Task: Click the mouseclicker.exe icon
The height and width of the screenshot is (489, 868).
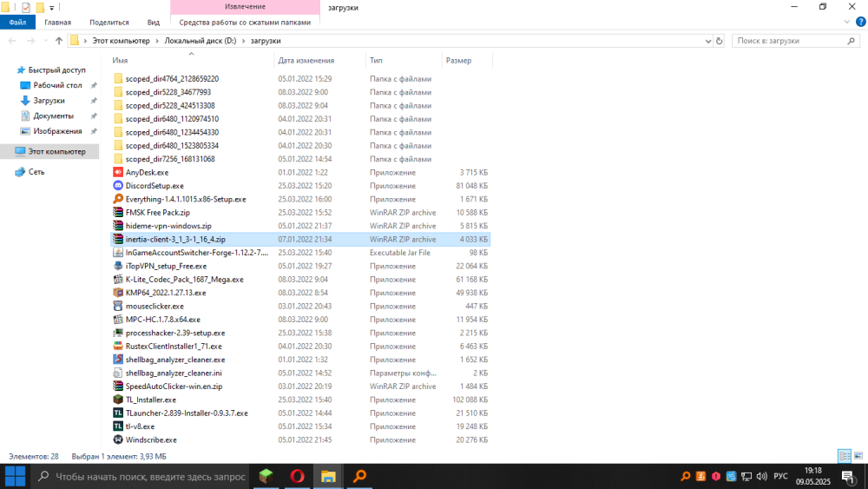Action: click(x=118, y=306)
